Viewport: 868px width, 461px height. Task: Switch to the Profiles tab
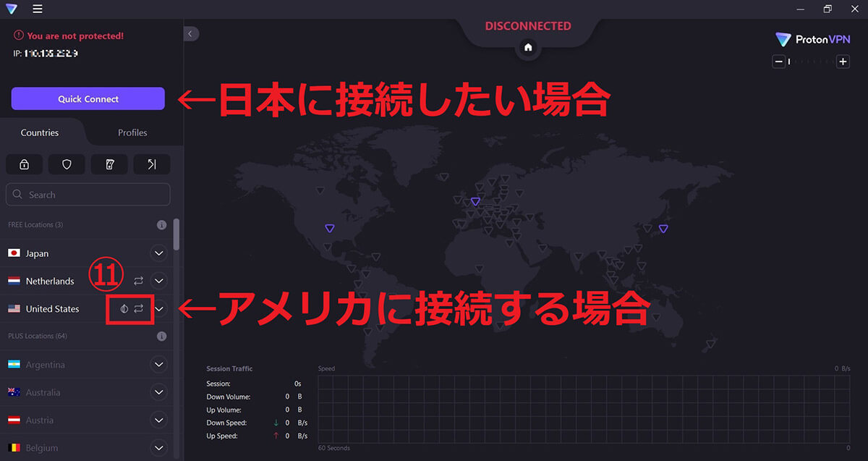coord(132,132)
